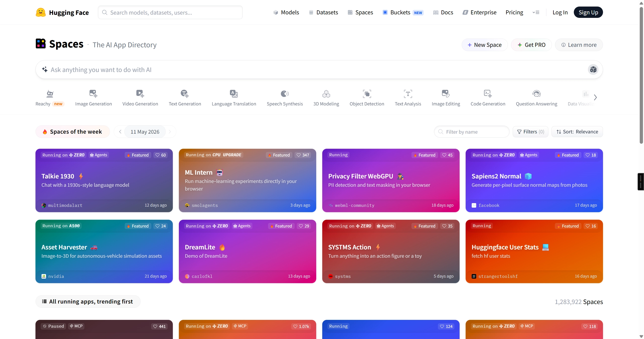The height and width of the screenshot is (339, 644).
Task: Focus the Filter by name field
Action: click(472, 132)
